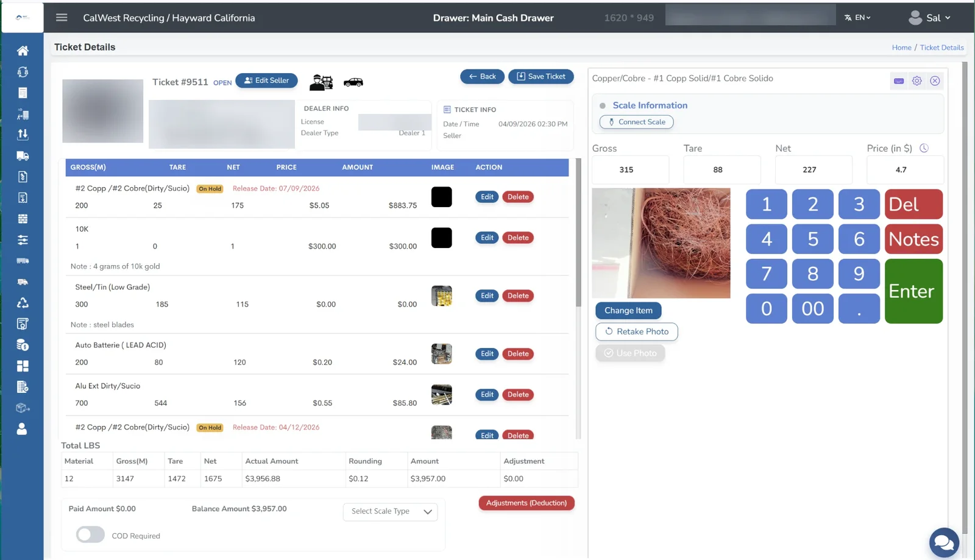Click the keyboard icon in item panel
This screenshot has width=975, height=560.
pyautogui.click(x=899, y=80)
